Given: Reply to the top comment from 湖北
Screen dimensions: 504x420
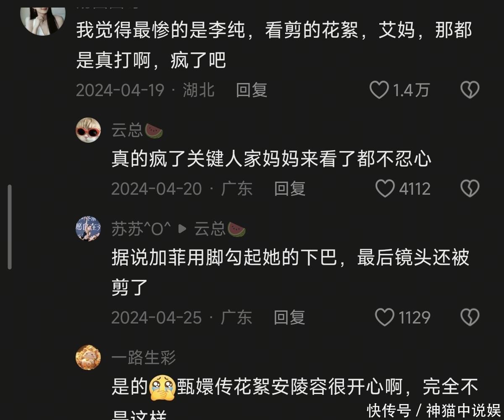Looking at the screenshot, I should click(252, 90).
